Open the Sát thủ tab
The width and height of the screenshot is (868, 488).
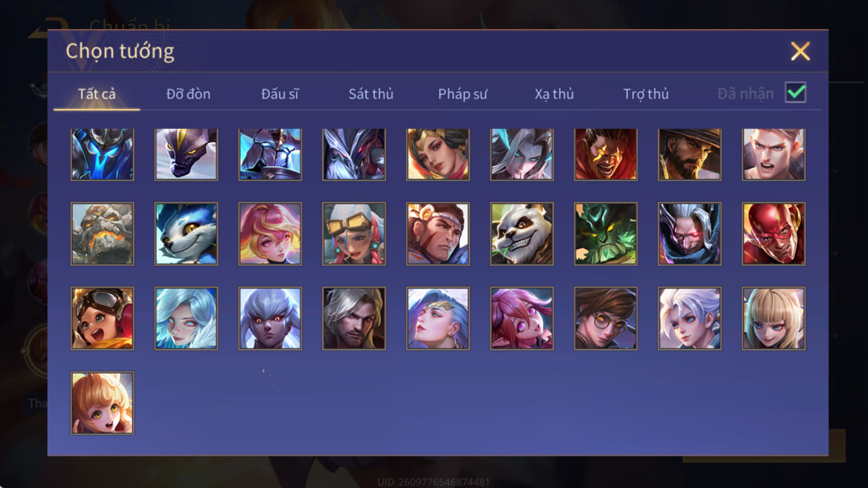point(371,94)
